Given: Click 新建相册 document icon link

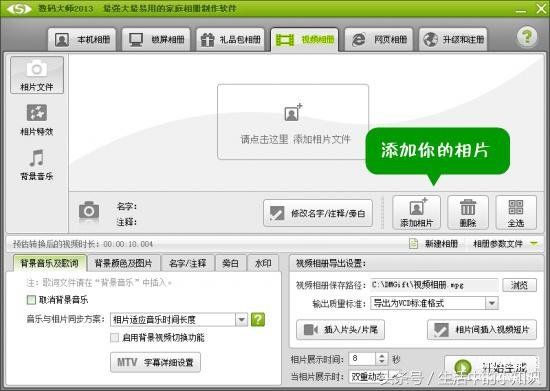Looking at the screenshot, I should coord(434,244).
